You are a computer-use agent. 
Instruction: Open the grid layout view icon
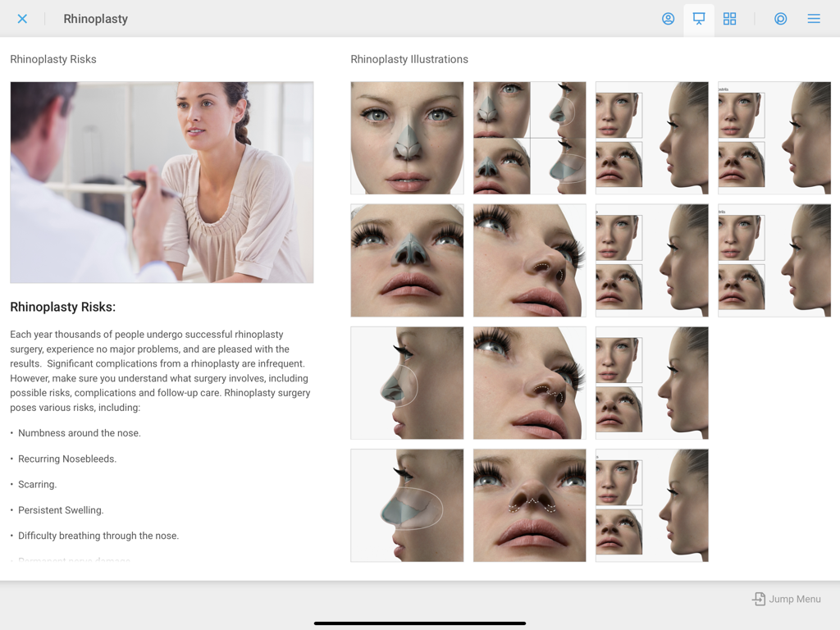(729, 18)
